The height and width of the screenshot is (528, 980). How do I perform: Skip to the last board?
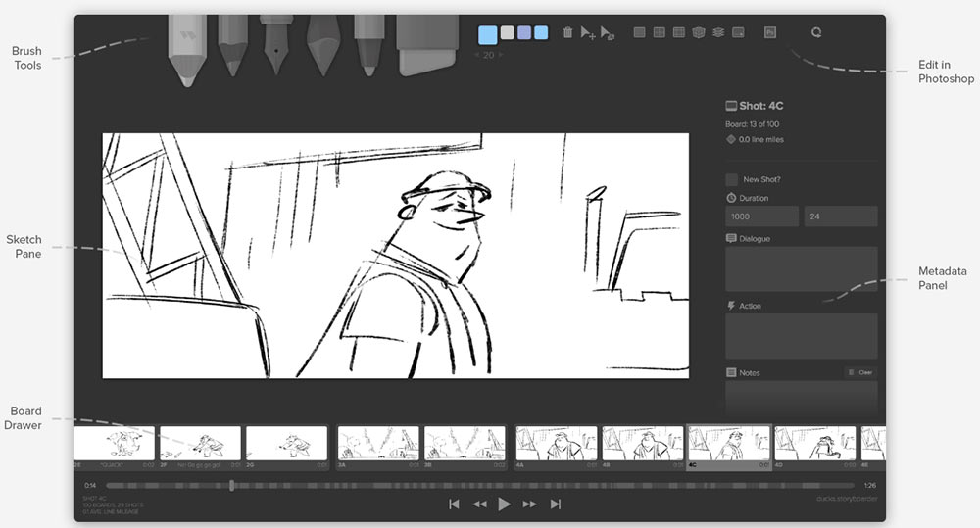click(556, 504)
